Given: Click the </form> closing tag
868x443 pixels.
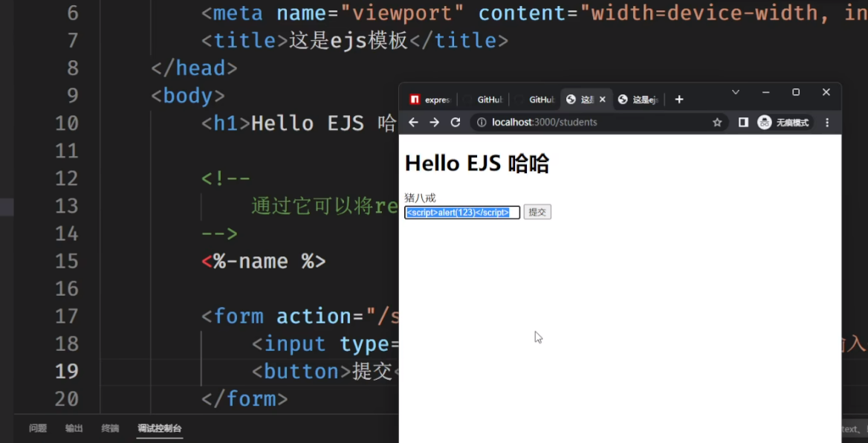Looking at the screenshot, I should click(244, 399).
